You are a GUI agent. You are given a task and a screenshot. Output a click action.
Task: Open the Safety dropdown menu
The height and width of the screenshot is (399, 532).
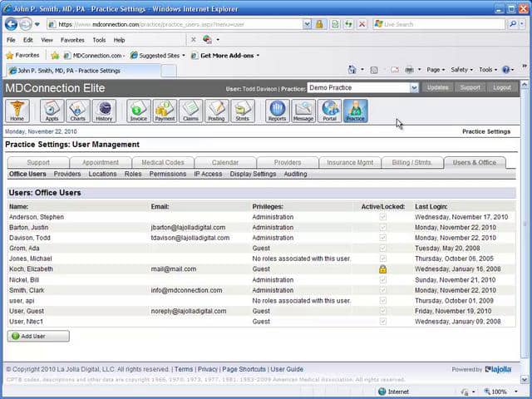pyautogui.click(x=461, y=70)
